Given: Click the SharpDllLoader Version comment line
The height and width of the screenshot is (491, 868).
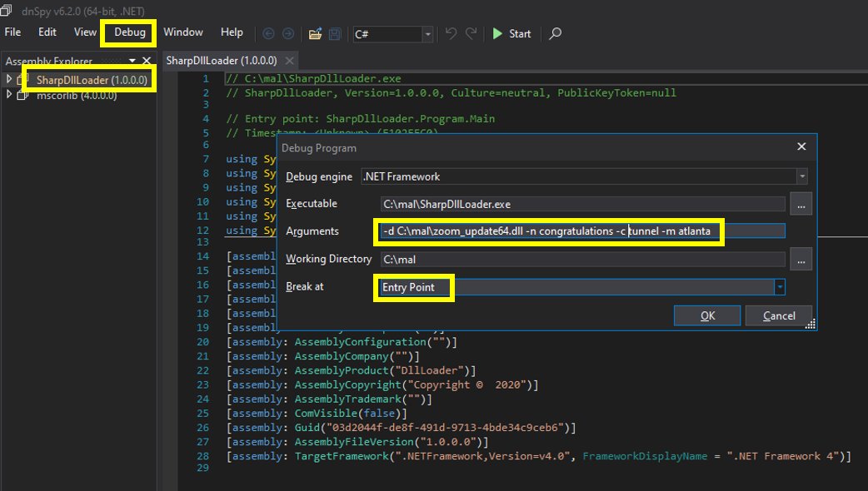Looking at the screenshot, I should click(451, 93).
